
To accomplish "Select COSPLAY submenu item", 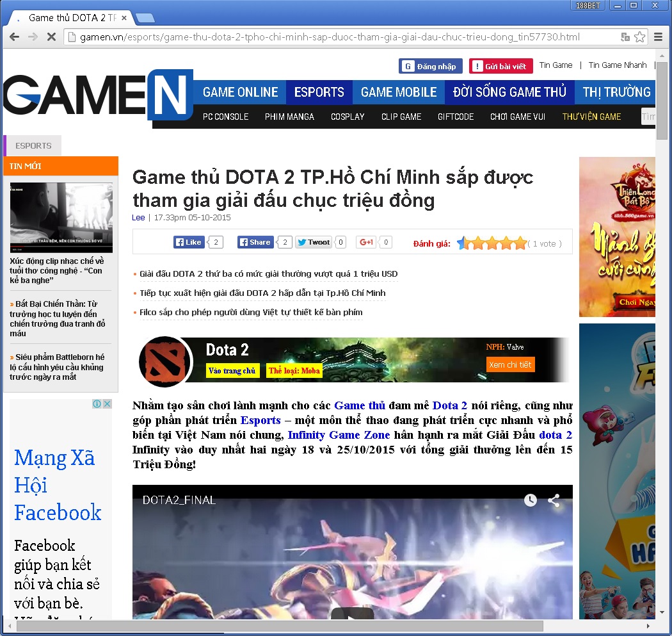I will click(348, 117).
